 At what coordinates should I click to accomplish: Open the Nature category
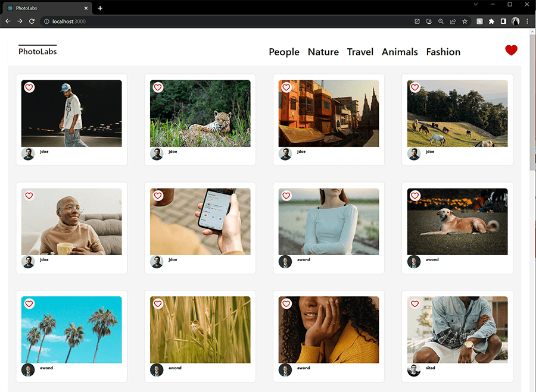point(323,52)
